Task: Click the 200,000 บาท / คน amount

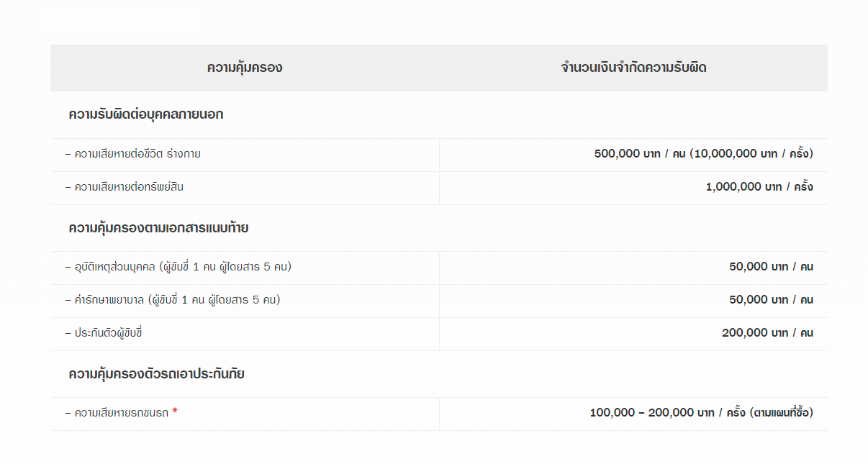Action: pos(767,333)
